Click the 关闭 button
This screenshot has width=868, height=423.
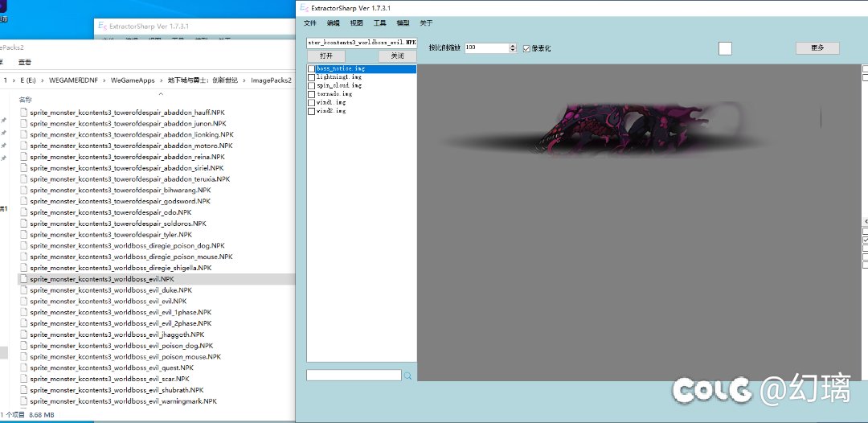(x=398, y=56)
